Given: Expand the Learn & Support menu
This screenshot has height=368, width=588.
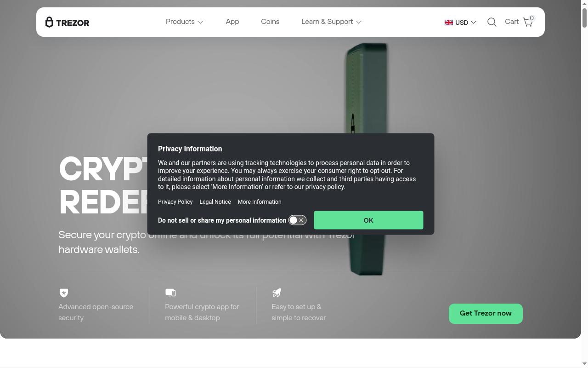Looking at the screenshot, I should pyautogui.click(x=331, y=22).
